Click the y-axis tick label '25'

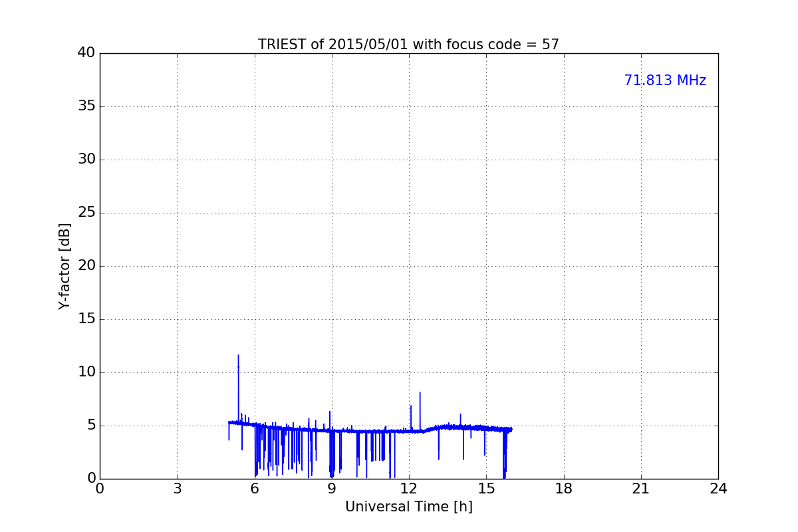(x=86, y=213)
